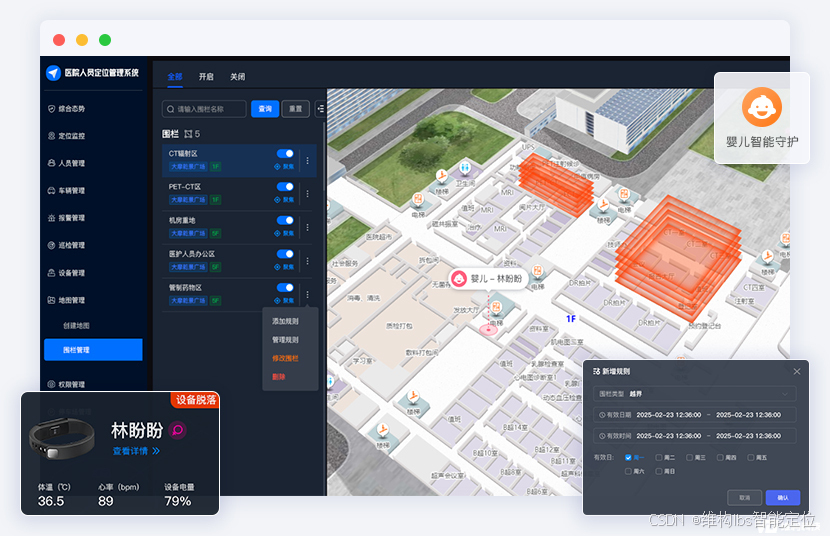Click the 人员管理 person icon in the sidebar
830x536 pixels.
(51, 163)
